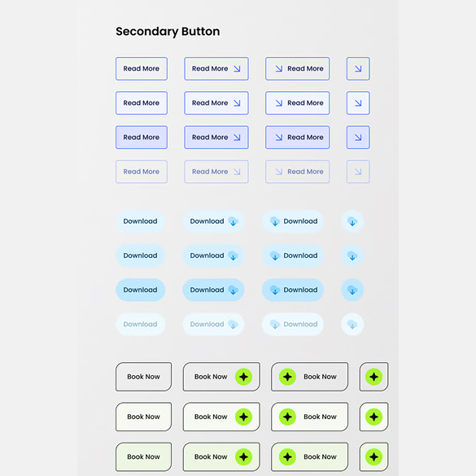
Task: Click the first-row Book Now with trailing green star
Action: pyautogui.click(x=221, y=377)
